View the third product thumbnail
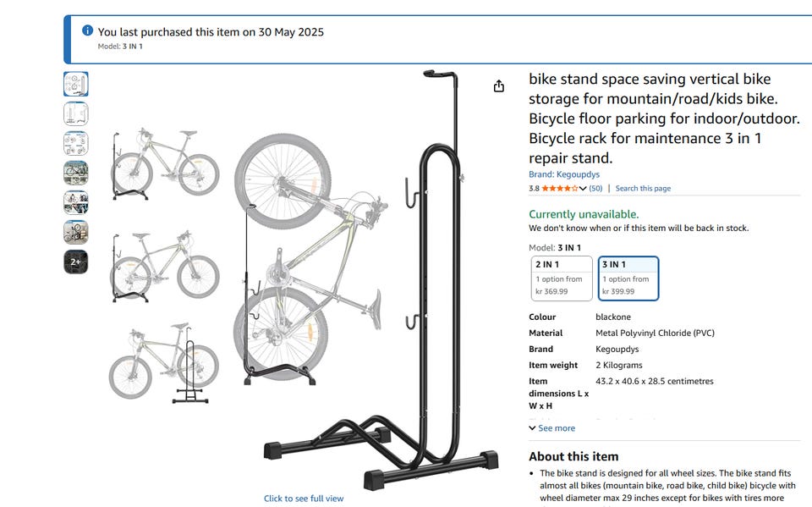Screen dimensions: 812x507 tap(76, 143)
